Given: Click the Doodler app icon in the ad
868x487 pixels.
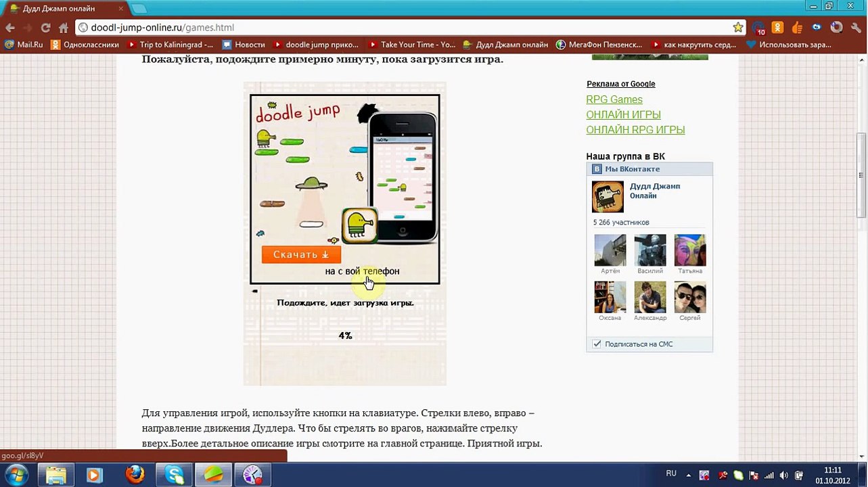Looking at the screenshot, I should 359,225.
